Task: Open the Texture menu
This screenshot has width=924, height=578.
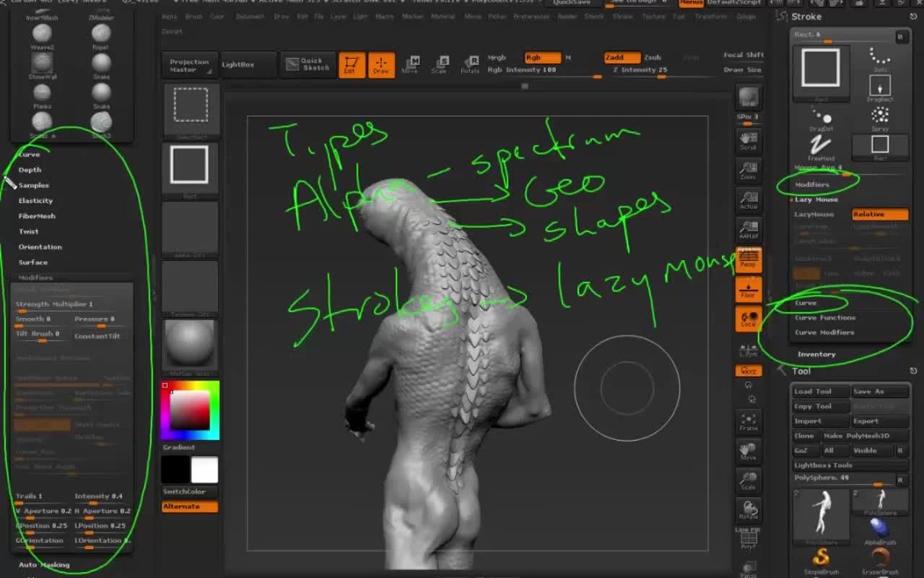Action: click(654, 16)
